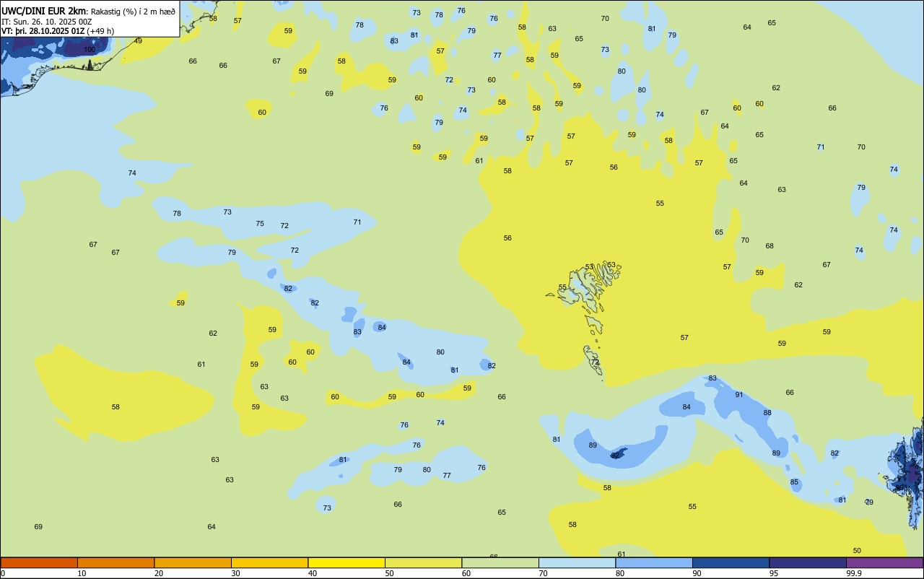Click the legend tick label '30'
Screen dimensions: 924x579
236,573
